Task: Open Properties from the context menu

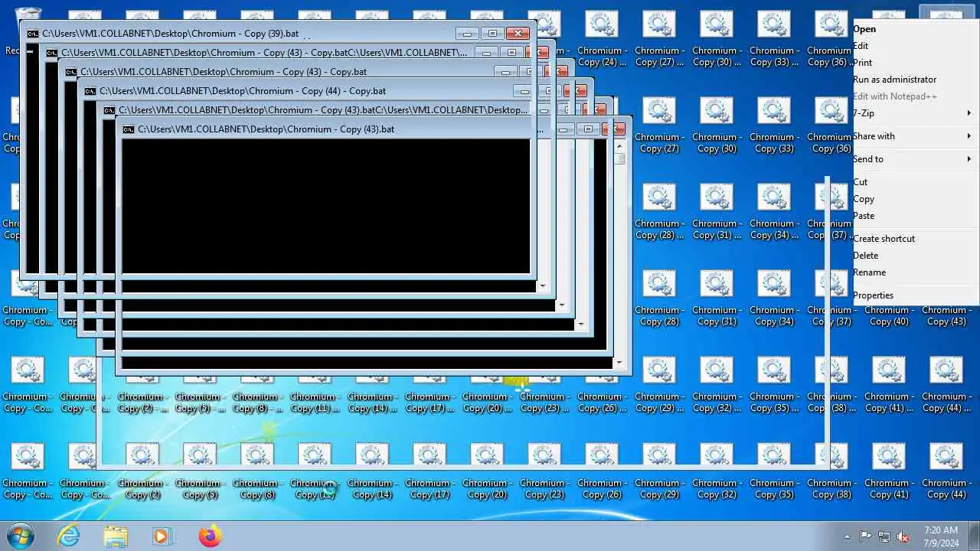Action: pos(915,295)
